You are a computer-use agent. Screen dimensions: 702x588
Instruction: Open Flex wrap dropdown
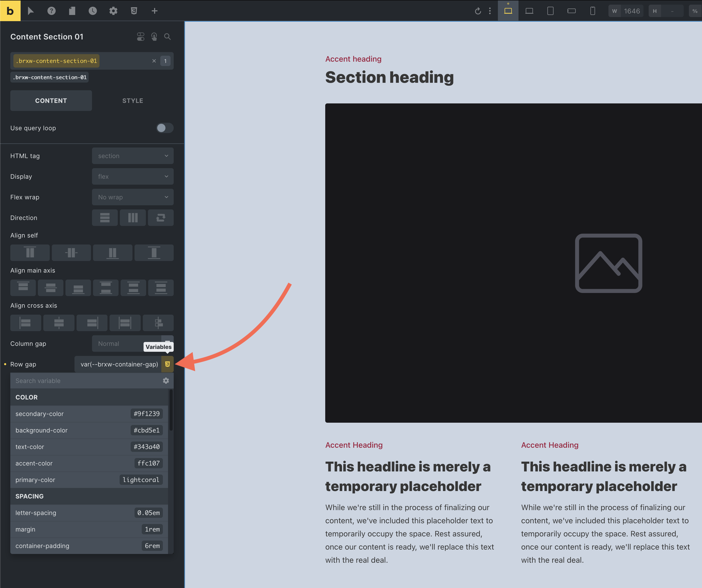click(133, 197)
